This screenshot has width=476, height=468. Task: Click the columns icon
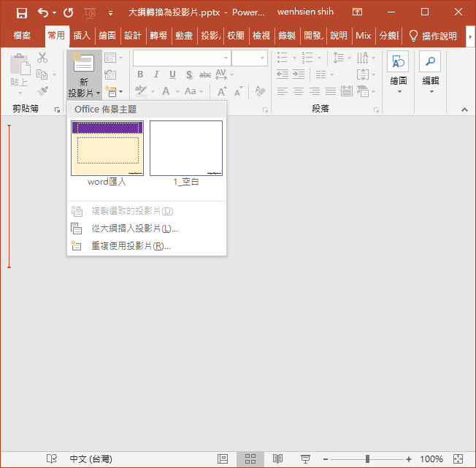click(x=321, y=74)
